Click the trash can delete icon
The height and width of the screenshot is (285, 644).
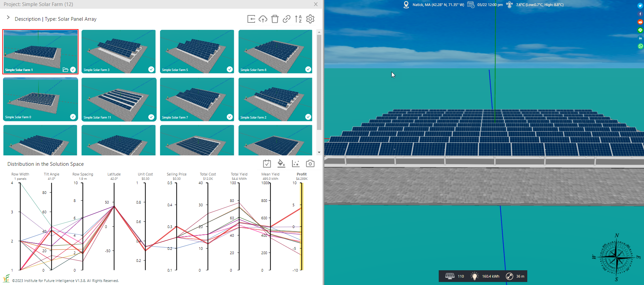[x=275, y=19]
